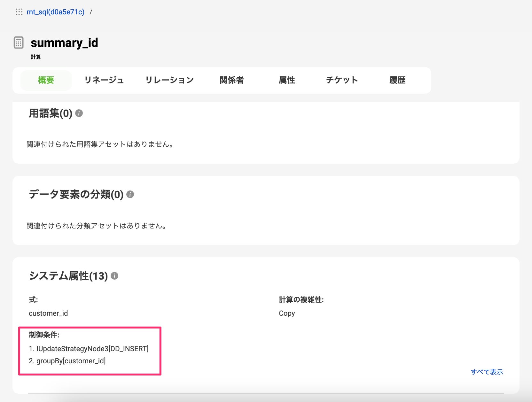Image resolution: width=532 pixels, height=402 pixels.
Task: Click the summary_id title text
Action: pyautogui.click(x=64, y=43)
